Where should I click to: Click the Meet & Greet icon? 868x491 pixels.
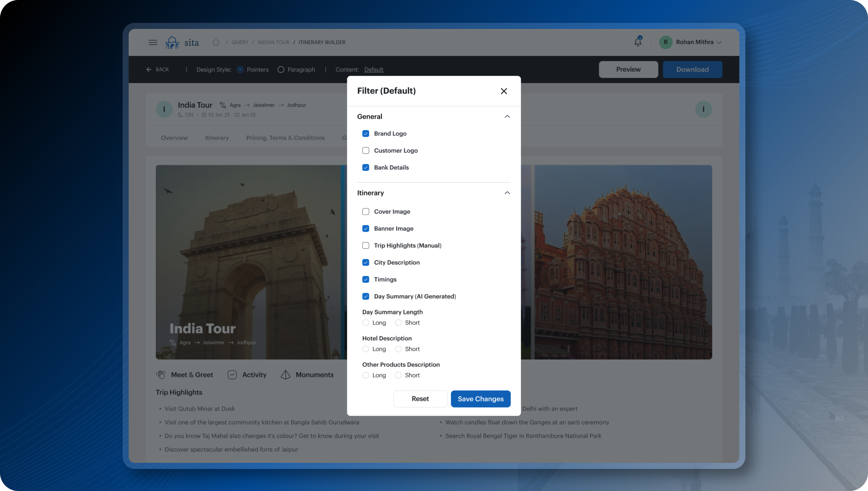pos(161,375)
